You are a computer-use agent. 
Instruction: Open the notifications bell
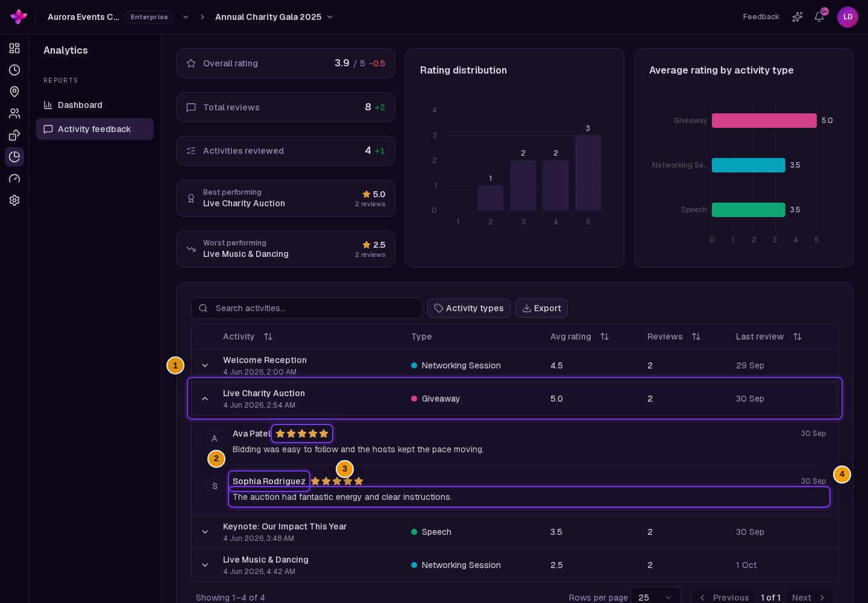819,17
